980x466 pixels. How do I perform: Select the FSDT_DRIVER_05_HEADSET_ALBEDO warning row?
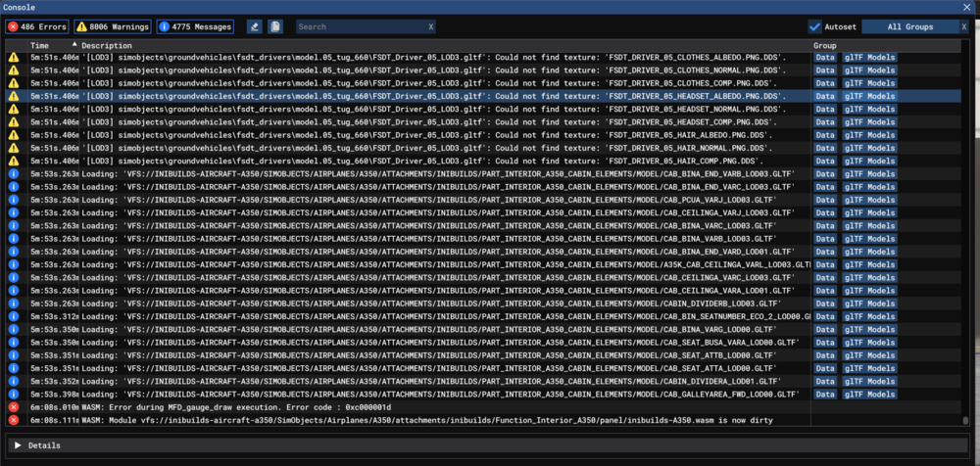coord(412,97)
